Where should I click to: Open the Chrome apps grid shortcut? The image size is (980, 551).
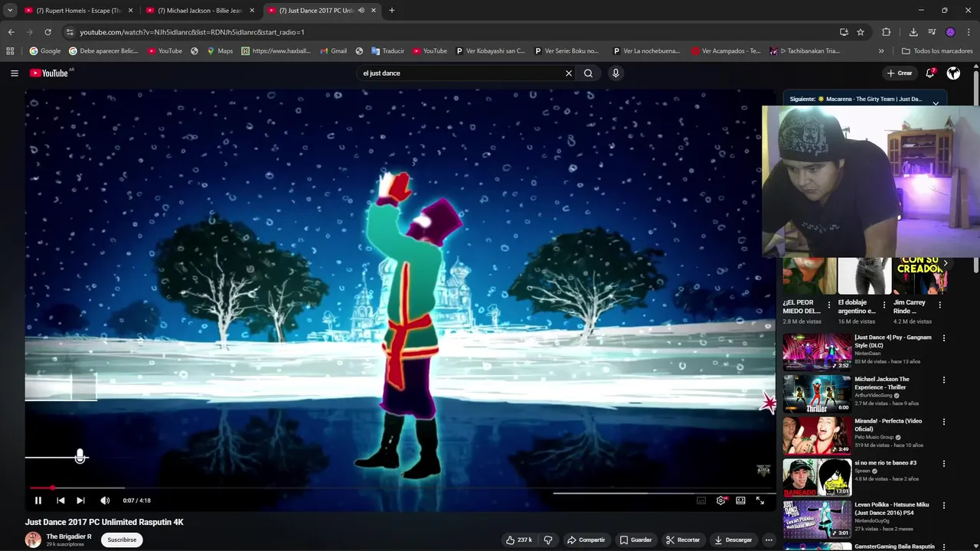(x=10, y=51)
